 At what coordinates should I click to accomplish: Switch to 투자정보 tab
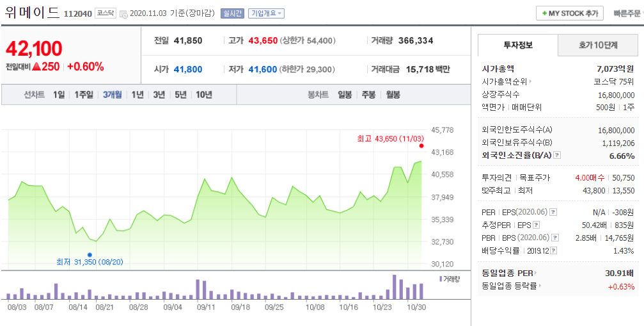[x=518, y=45]
